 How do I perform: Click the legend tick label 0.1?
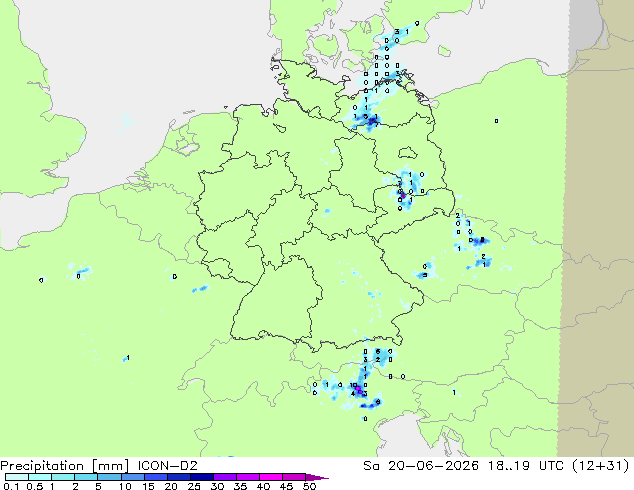[11, 486]
